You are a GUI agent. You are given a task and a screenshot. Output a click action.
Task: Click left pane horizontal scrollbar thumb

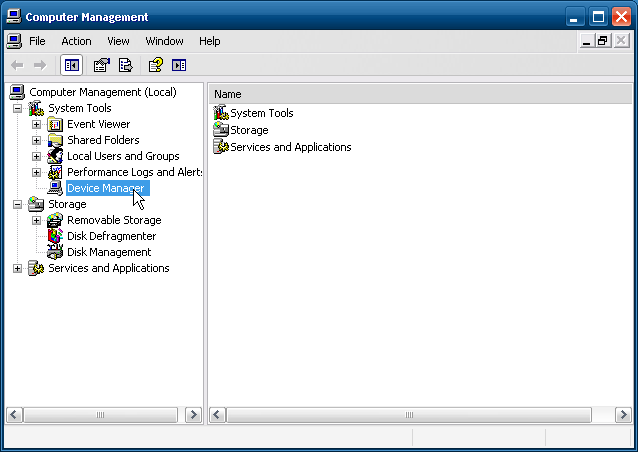[101, 415]
